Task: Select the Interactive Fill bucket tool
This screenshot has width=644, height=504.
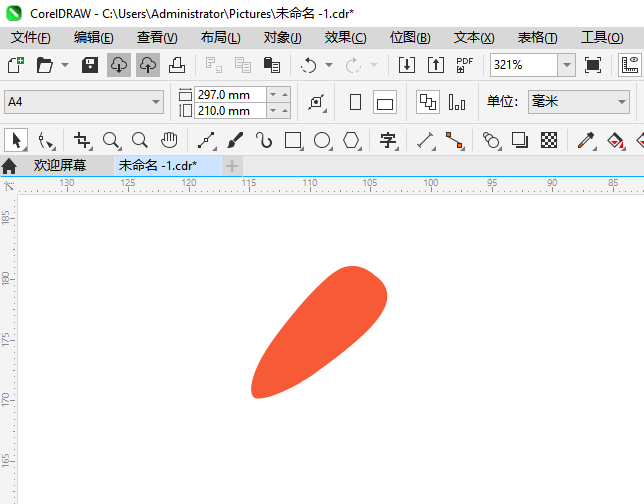Action: coord(615,140)
